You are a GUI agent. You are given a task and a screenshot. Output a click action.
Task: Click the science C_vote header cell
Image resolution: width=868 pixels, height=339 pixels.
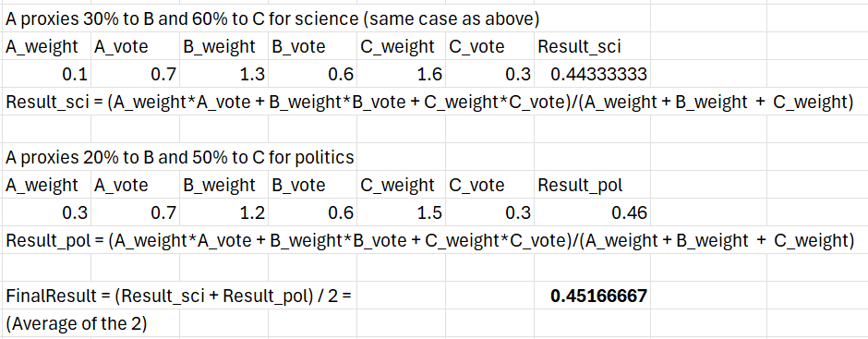tap(490, 46)
